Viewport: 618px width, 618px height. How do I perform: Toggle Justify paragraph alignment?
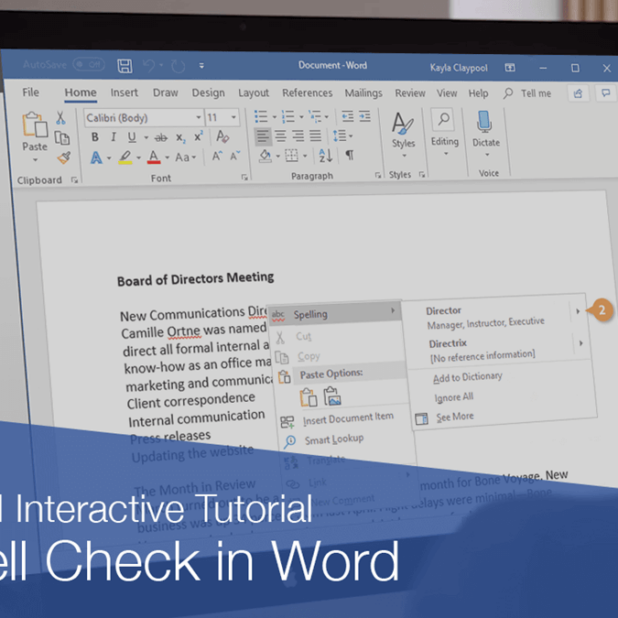coord(315,136)
